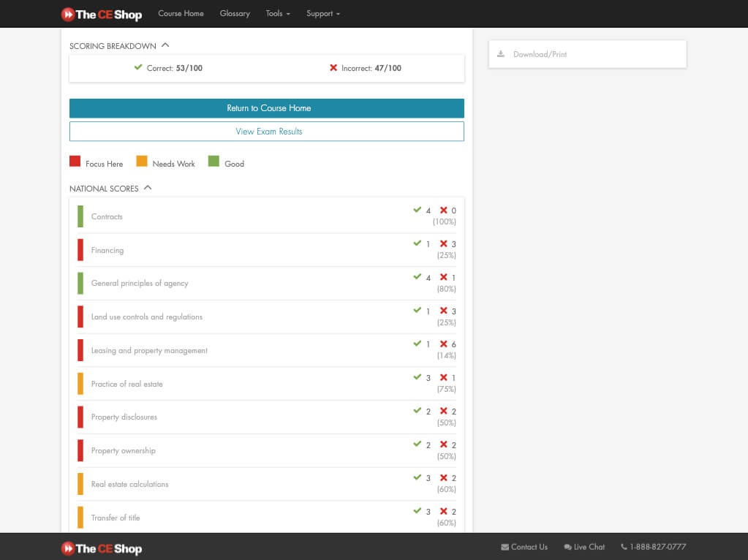
Task: Click the (80%) agency percentage
Action: tap(447, 289)
